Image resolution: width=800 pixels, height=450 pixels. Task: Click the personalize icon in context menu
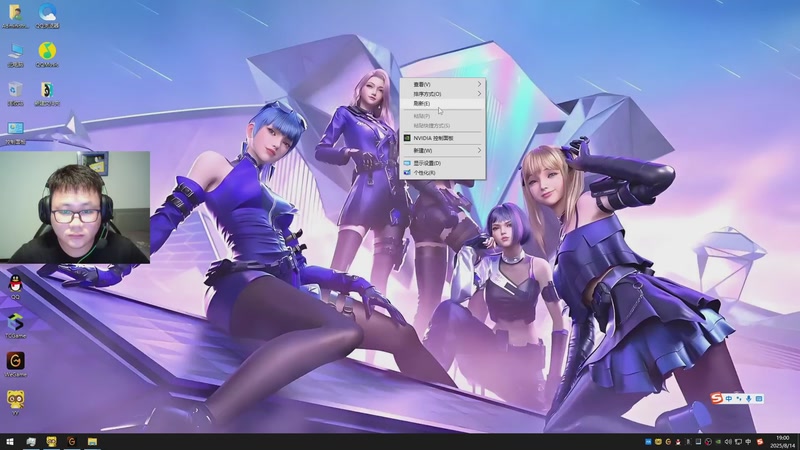(x=407, y=173)
